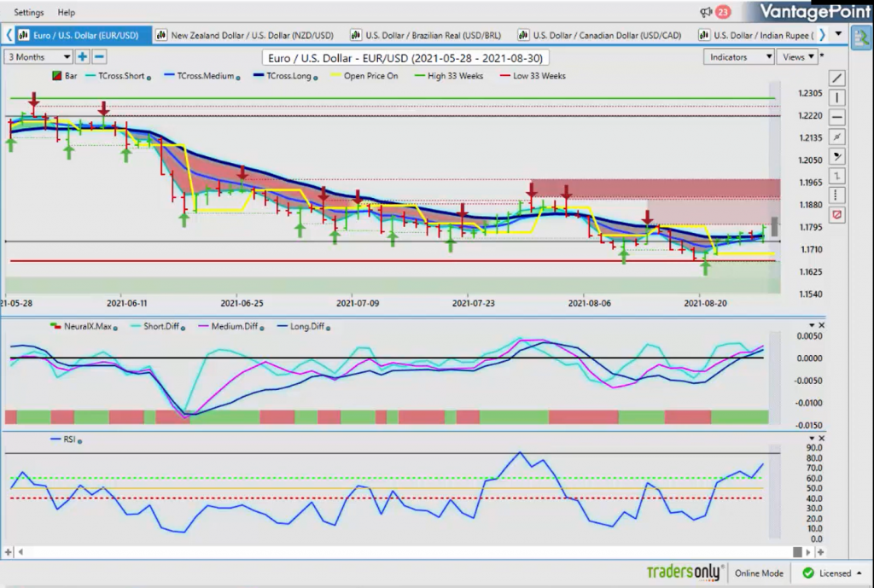Click the Licensed status label
This screenshot has width=874, height=588.
(x=835, y=573)
